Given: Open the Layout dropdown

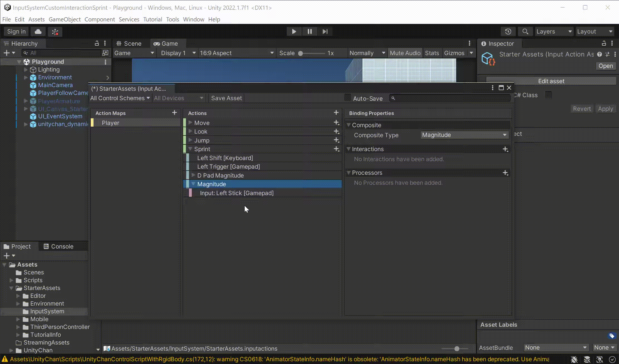Looking at the screenshot, I should tap(595, 31).
